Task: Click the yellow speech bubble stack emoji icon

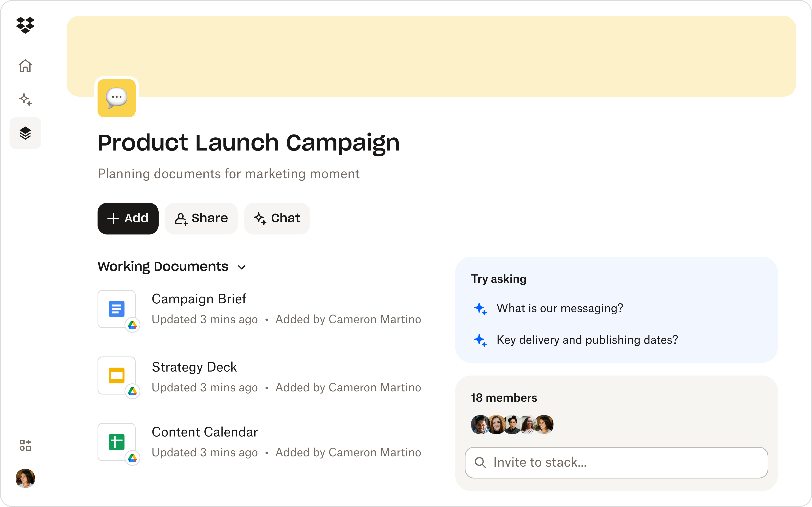Action: [116, 98]
